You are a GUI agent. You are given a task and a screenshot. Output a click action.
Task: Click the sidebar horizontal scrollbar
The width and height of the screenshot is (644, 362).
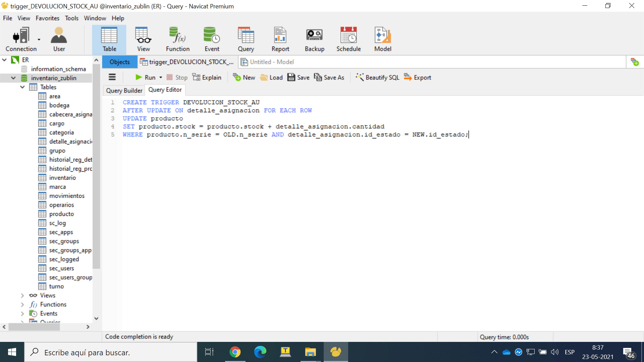(x=34, y=327)
